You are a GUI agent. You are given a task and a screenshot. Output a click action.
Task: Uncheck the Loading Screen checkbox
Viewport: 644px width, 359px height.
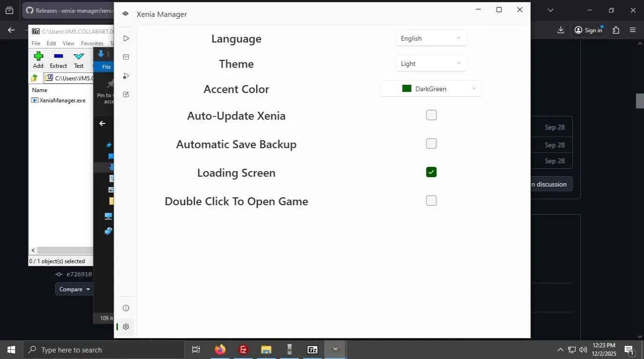tap(431, 172)
